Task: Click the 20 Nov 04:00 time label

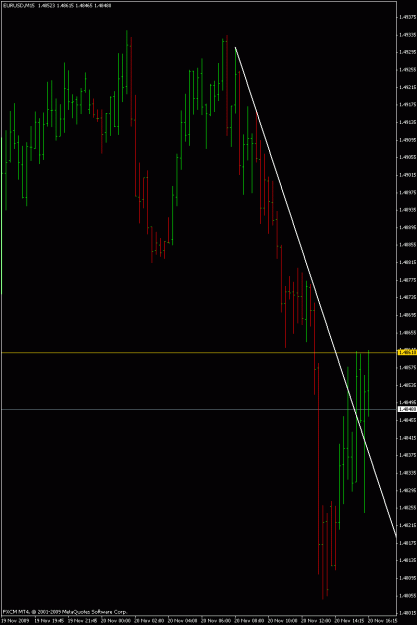Action: 182,621
